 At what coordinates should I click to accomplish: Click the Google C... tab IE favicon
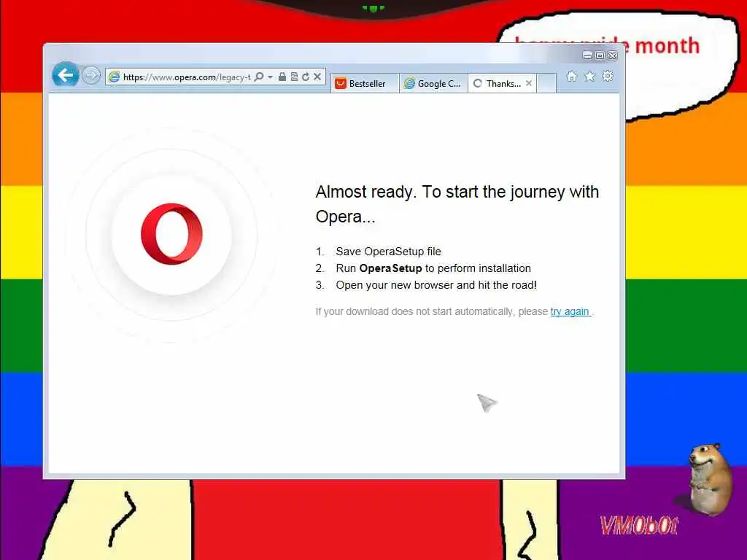(409, 84)
